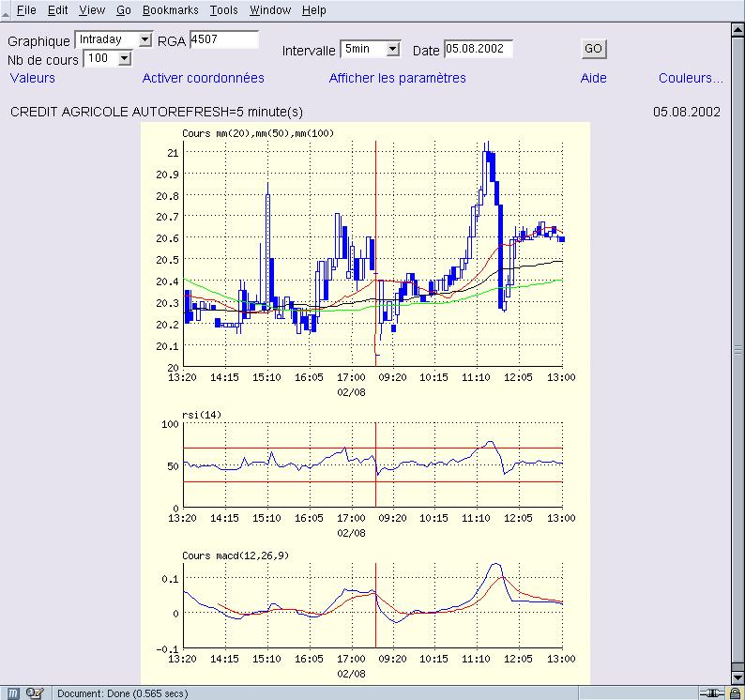
Task: Click the GO button
Action: (x=593, y=49)
